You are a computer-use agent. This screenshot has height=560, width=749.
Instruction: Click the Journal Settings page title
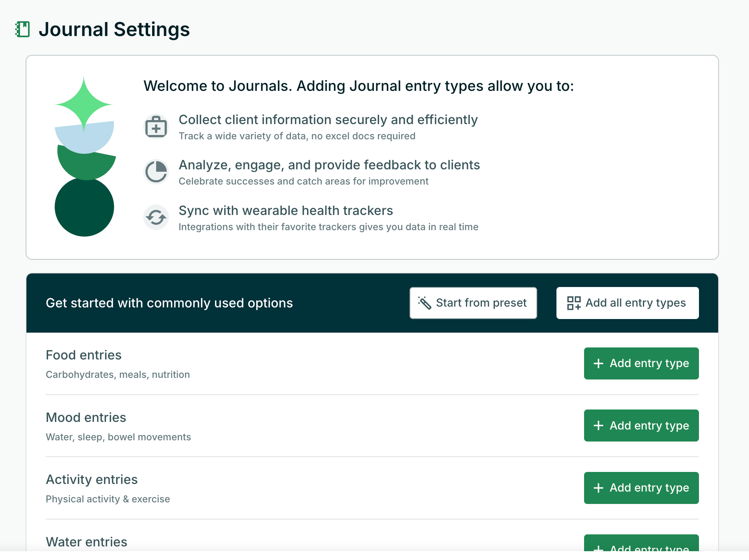click(x=114, y=30)
